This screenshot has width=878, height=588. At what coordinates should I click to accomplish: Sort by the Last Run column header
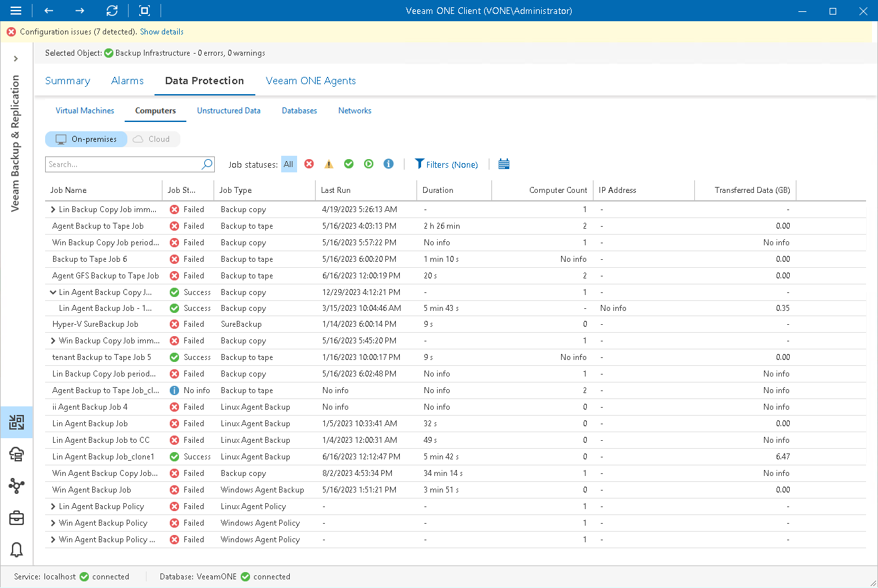click(366, 190)
